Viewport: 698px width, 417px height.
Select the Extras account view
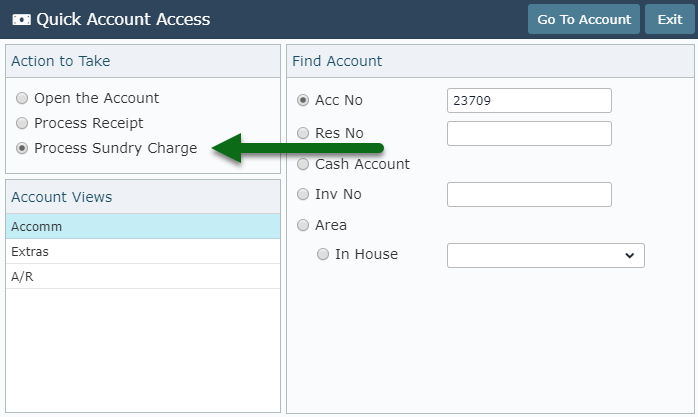143,251
